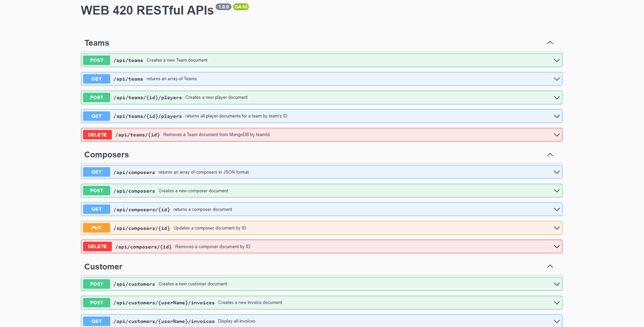Click DELETE badge for /api/composers/{id}
The height and width of the screenshot is (327, 644).
[x=97, y=246]
